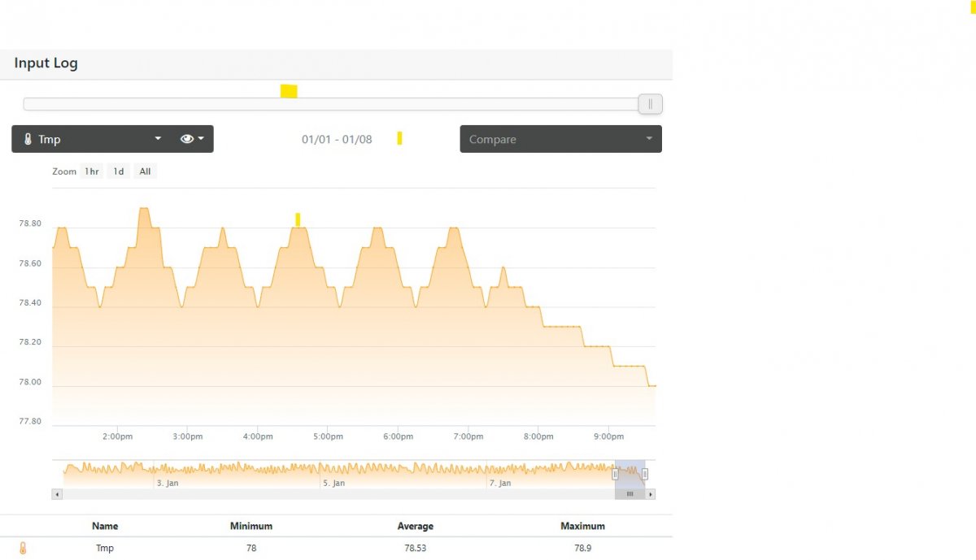Open the Tmp probe selector dropdown
The width and height of the screenshot is (976, 560).
point(92,139)
